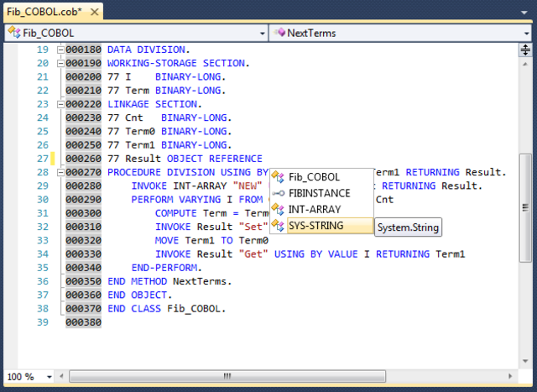Click the text END METHOD NextTerms.
Screen dimensions: 537x392
pyautogui.click(x=169, y=281)
